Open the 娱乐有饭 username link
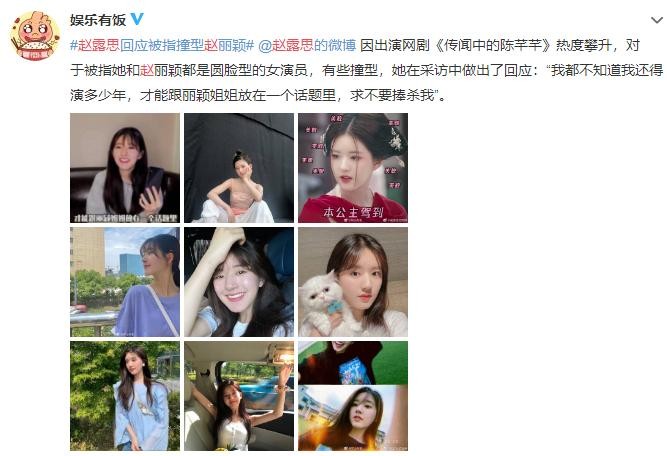The width and height of the screenshot is (667, 456). (98, 20)
